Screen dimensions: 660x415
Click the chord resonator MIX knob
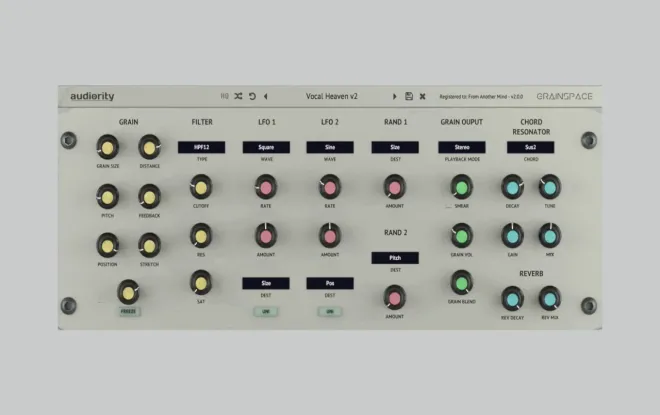[550, 236]
